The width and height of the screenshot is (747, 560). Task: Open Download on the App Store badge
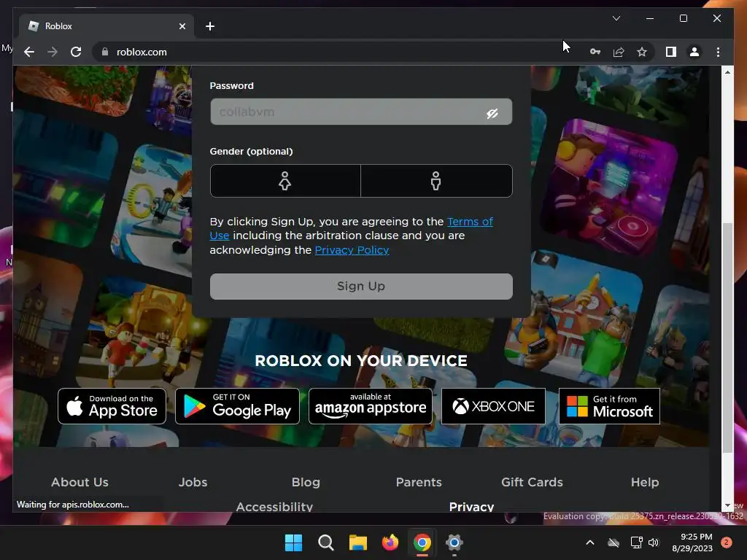tap(112, 406)
